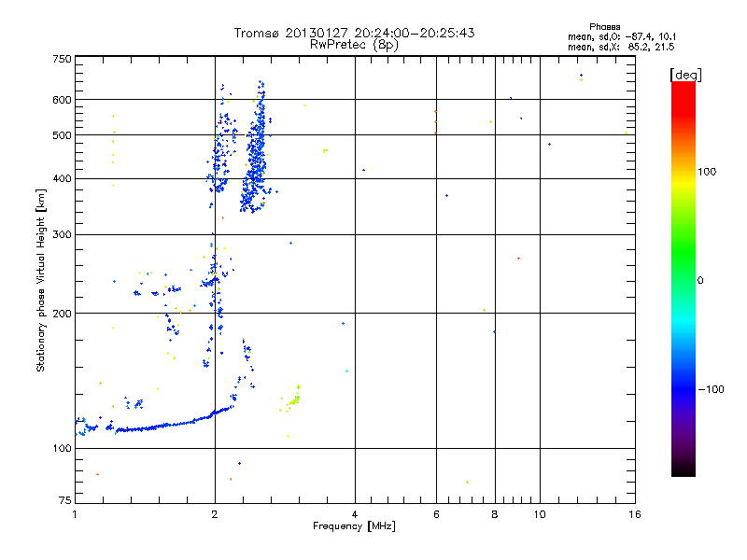Click the '1' frequency axis label
Screen dimensions: 747x560
click(x=75, y=514)
